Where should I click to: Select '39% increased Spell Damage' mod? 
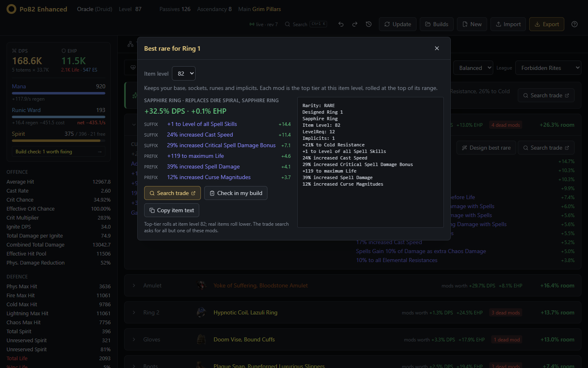(203, 166)
